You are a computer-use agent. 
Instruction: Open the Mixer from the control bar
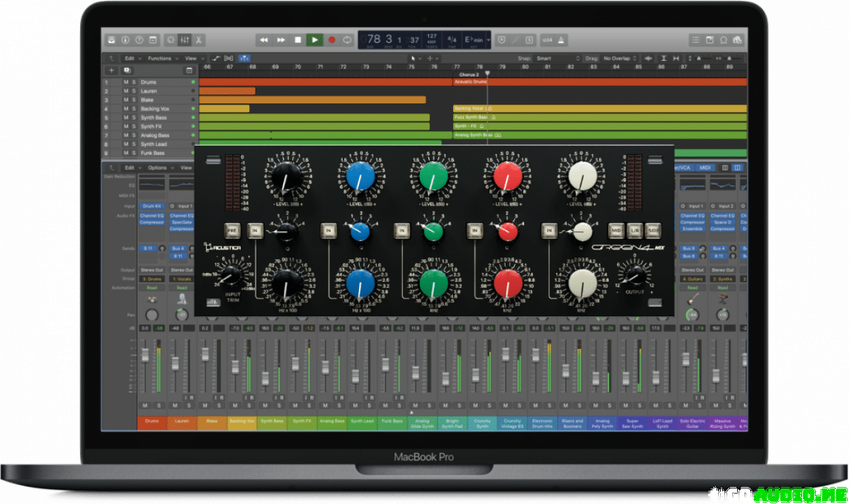coord(185,40)
